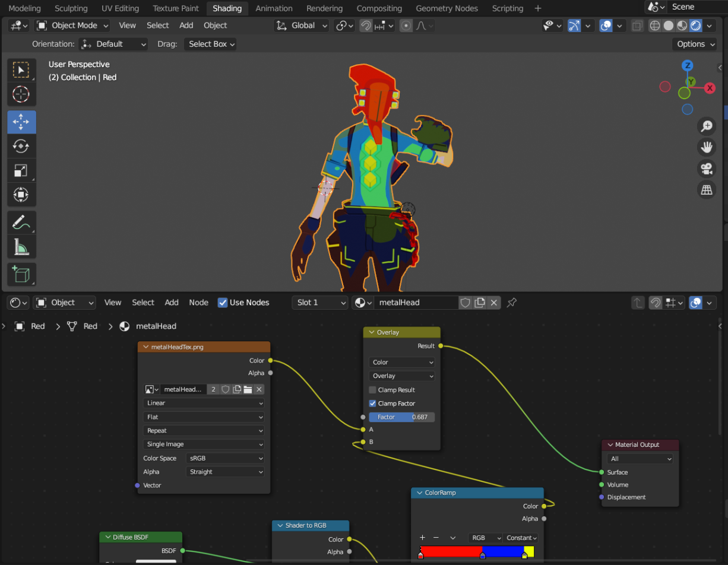This screenshot has width=728, height=565.
Task: Select the Annotate pencil tool
Action: [x=21, y=223]
